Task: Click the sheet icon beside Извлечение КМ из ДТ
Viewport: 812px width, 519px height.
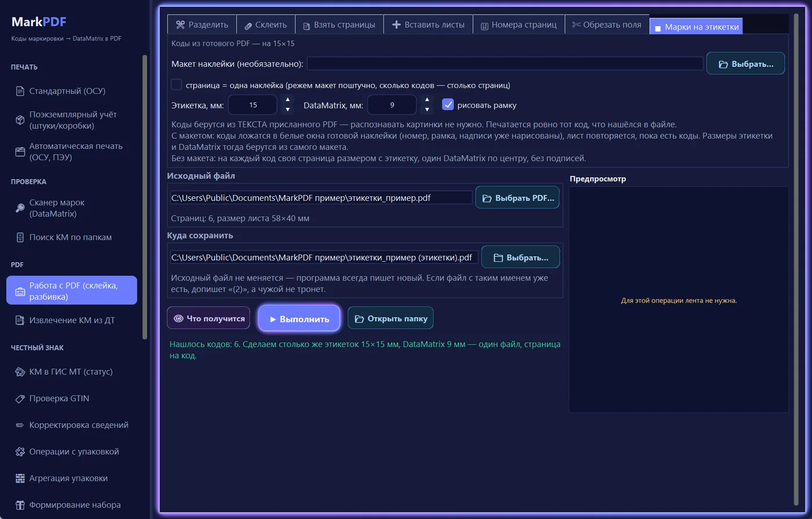Action: 20,320
